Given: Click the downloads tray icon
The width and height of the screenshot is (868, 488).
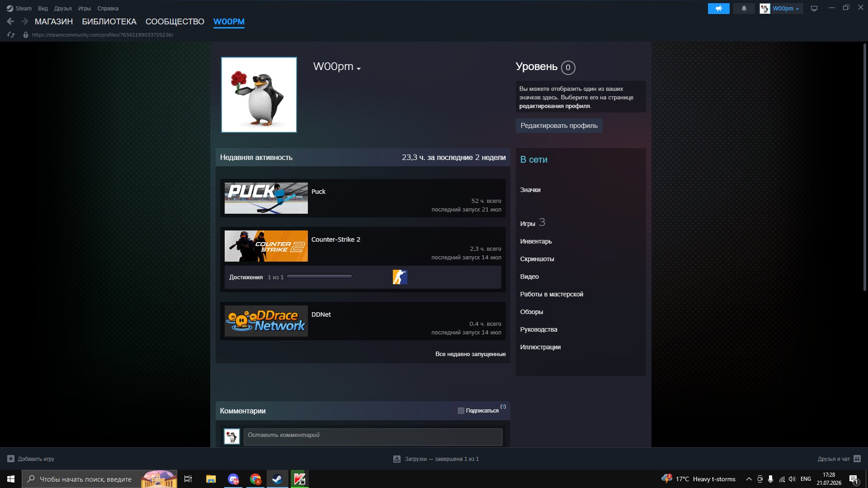Looking at the screenshot, I should coord(396,459).
